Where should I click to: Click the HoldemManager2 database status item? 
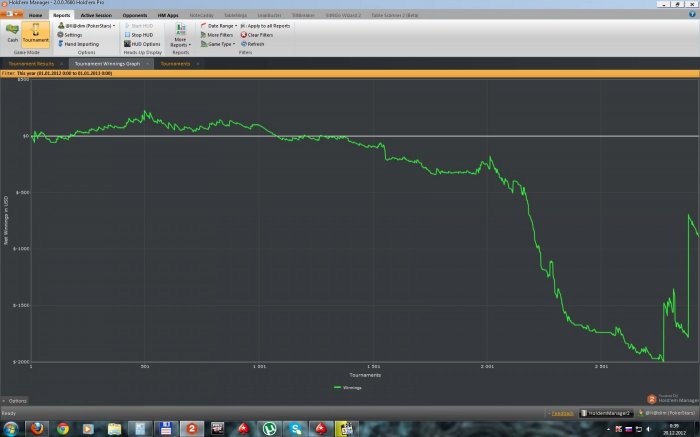click(x=605, y=413)
